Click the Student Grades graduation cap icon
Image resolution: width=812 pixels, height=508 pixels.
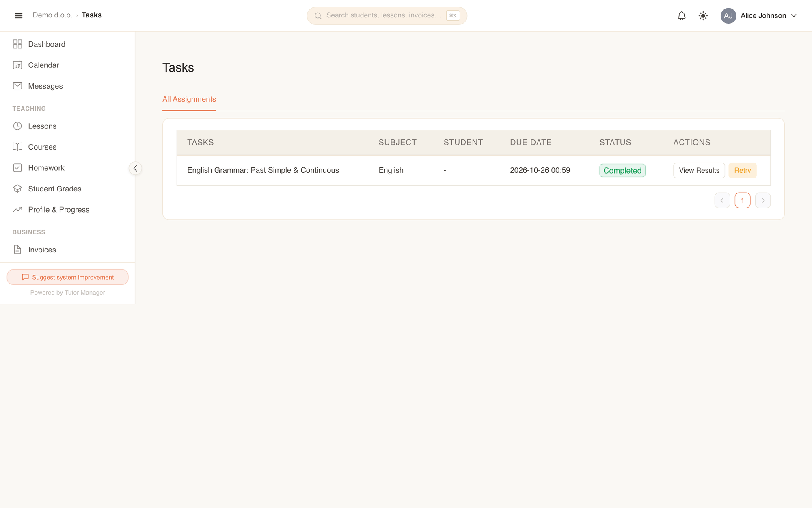pyautogui.click(x=17, y=189)
